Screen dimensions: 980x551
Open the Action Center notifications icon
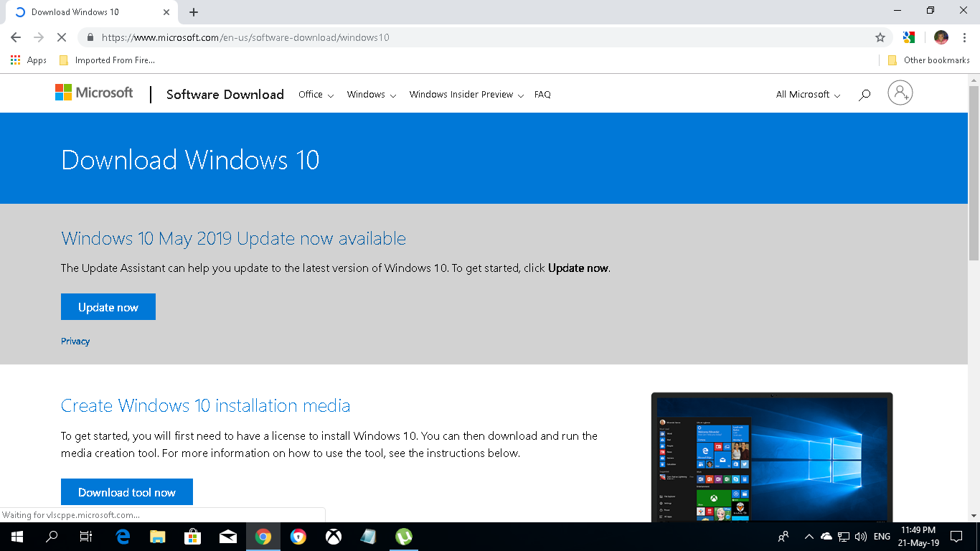[956, 537]
